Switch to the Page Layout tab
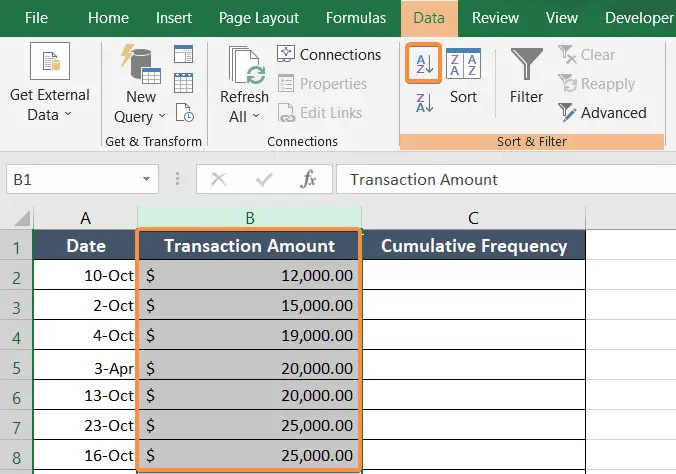This screenshot has height=474, width=676. (x=259, y=18)
